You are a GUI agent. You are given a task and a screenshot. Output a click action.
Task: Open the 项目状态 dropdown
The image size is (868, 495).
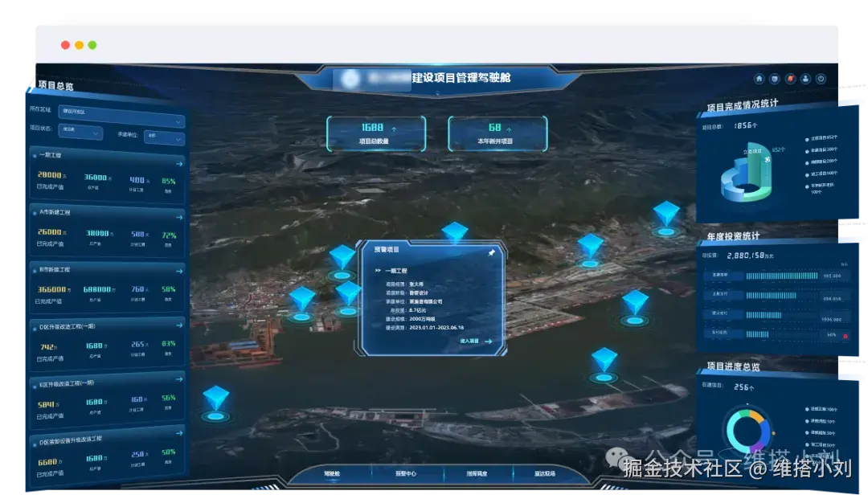click(x=80, y=132)
